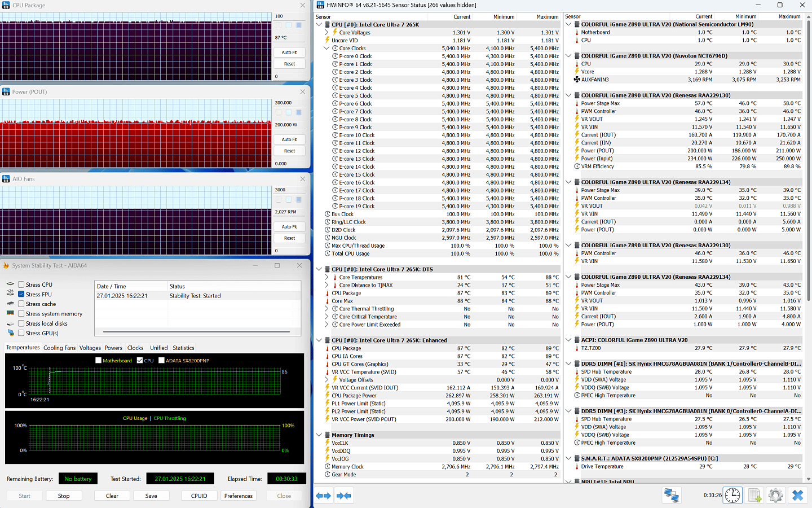Show Motherboard temperature in AIDA64 graph
Screen dimensions: 812x508
pos(99,360)
